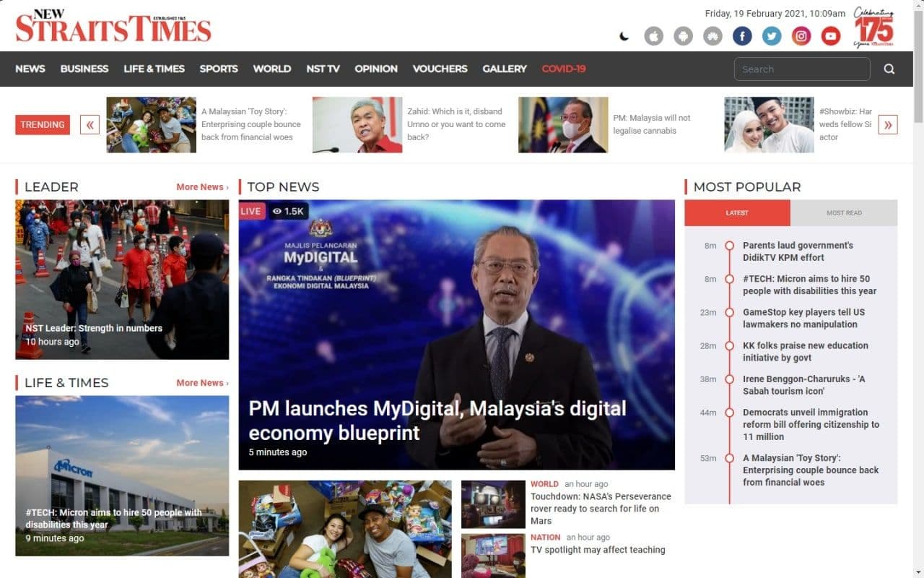The width and height of the screenshot is (924, 578).
Task: Click the New Straits Times logo
Action: tap(113, 26)
